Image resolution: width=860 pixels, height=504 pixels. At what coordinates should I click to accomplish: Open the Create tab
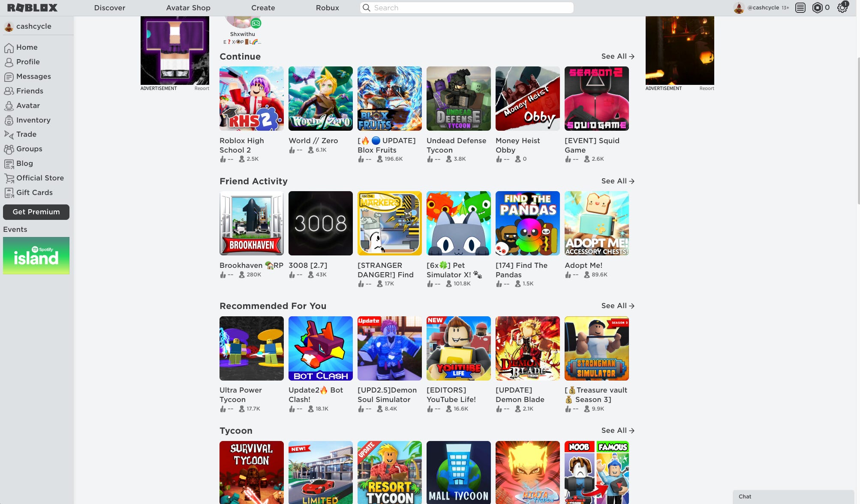[x=263, y=8]
